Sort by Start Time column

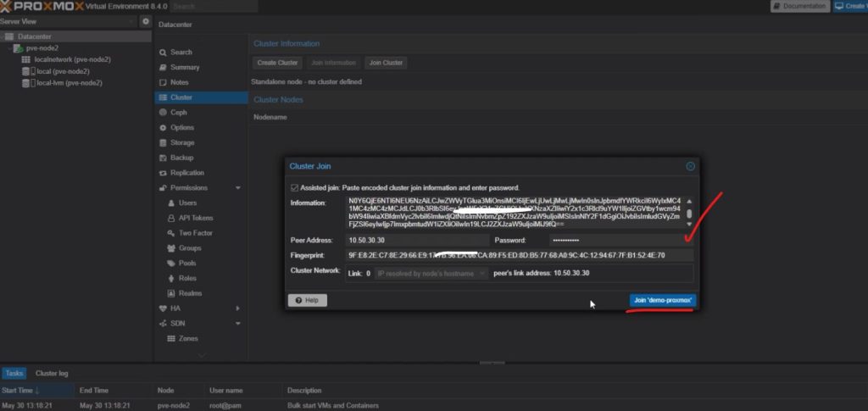36,391
